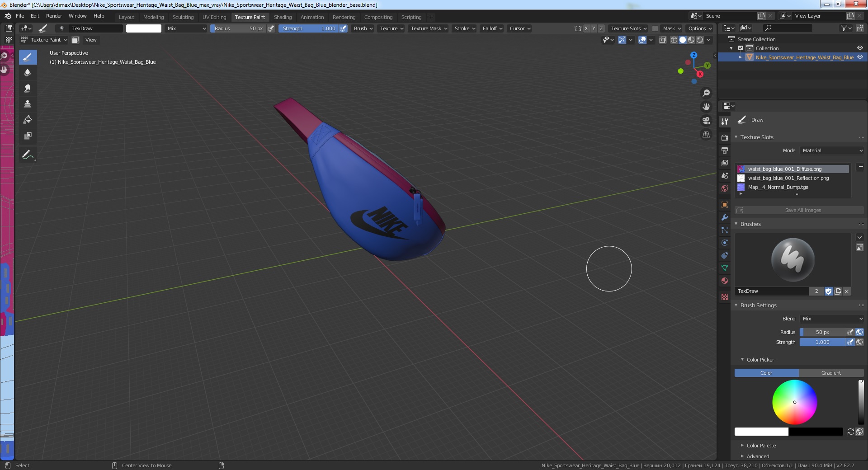868x470 pixels.
Task: Toggle Collection exclude checkbox in outliner
Action: 741,48
